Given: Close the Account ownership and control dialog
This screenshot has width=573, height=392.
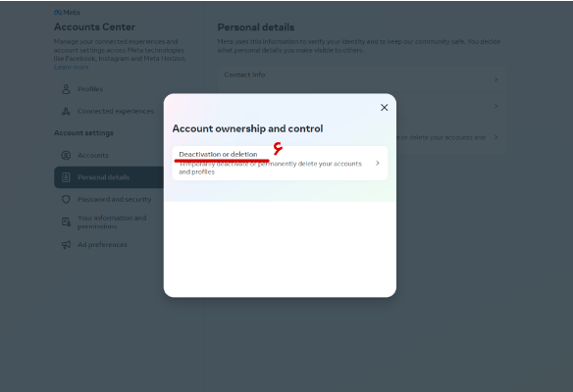Looking at the screenshot, I should click(384, 107).
